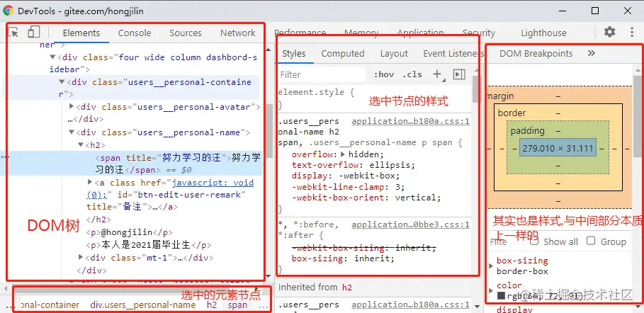The width and height of the screenshot is (644, 313).
Task: Expand the btn-edit-user-remark anchor node
Action: click(x=91, y=182)
